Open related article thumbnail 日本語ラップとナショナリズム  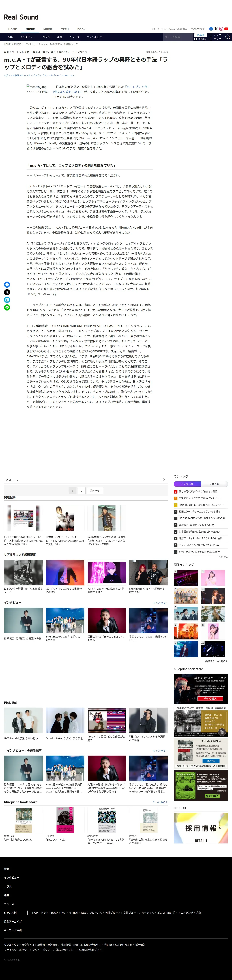[x=65, y=518]
